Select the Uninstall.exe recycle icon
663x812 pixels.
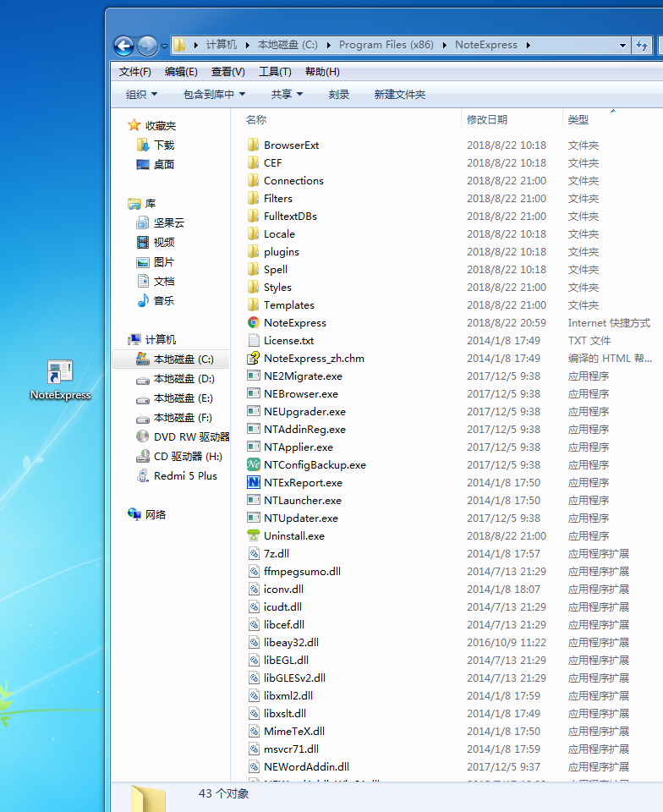coord(253,535)
